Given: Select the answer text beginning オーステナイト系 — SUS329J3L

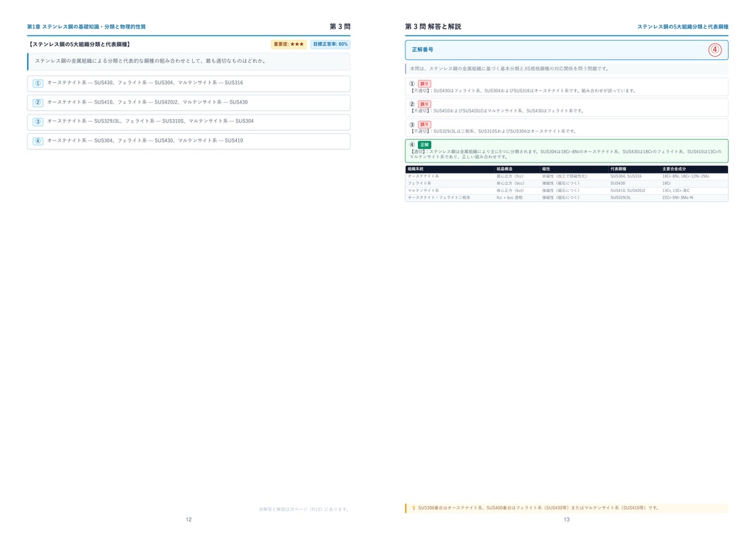Looking at the screenshot, I should coord(151,121).
